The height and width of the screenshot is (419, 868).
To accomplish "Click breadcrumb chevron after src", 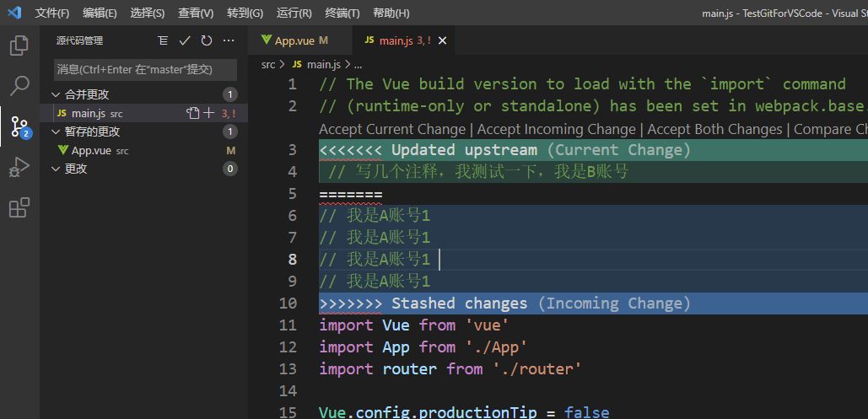I will coord(283,65).
